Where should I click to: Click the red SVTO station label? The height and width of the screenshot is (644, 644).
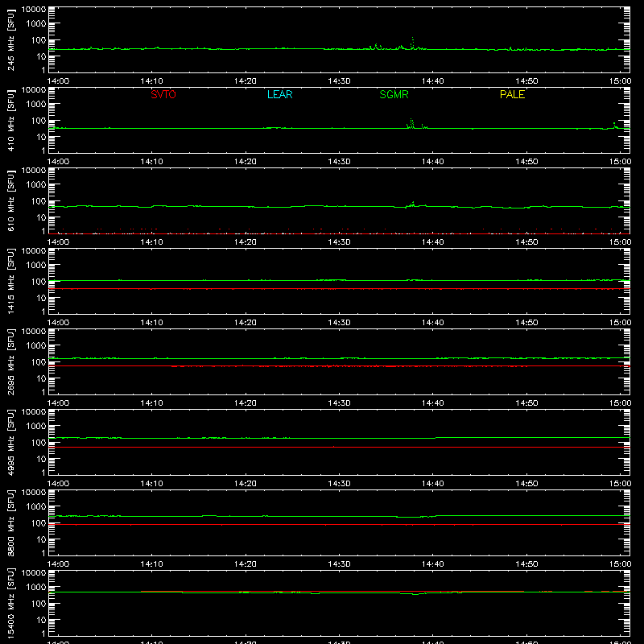(x=163, y=94)
